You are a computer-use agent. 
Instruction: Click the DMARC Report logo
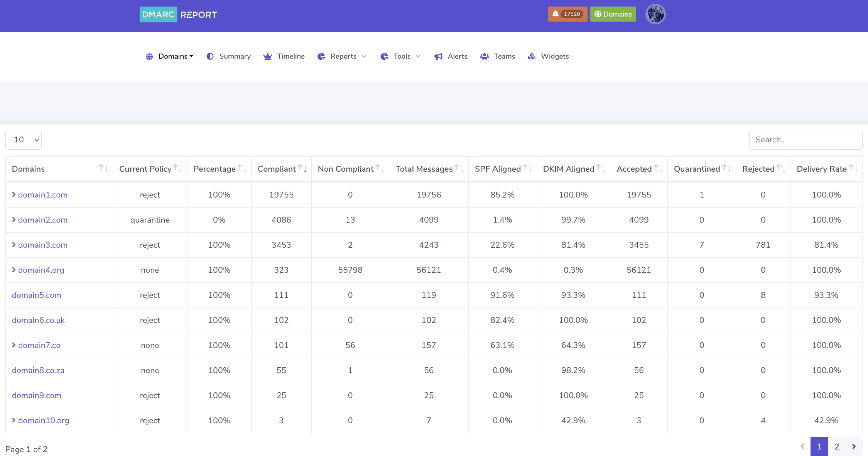tap(178, 15)
